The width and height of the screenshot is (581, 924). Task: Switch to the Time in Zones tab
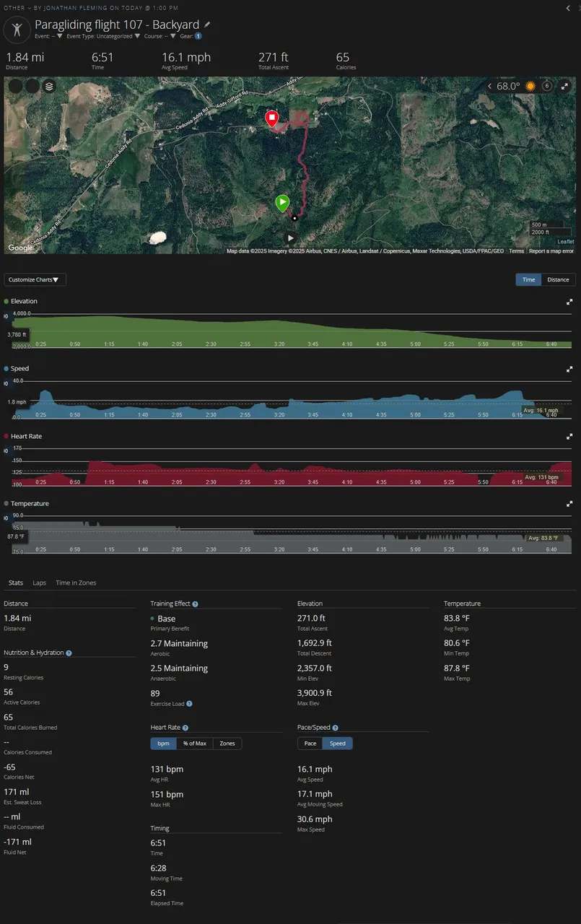click(x=76, y=583)
